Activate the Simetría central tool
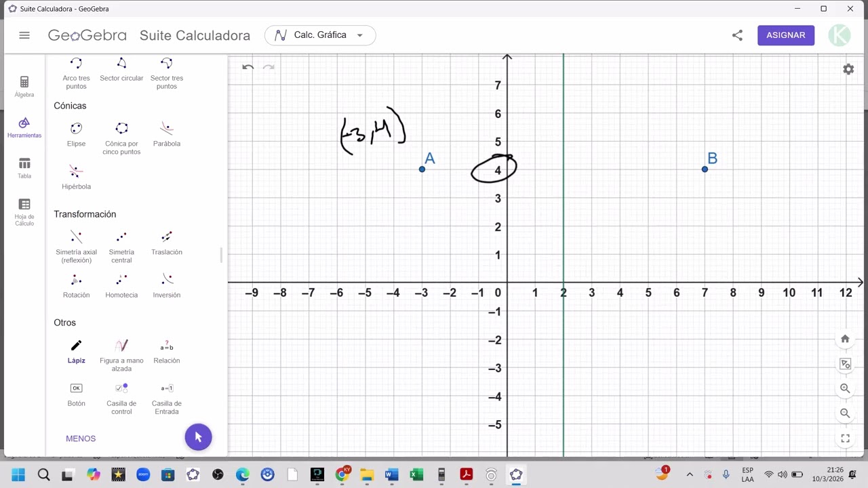Image resolution: width=868 pixels, height=488 pixels. [121, 247]
